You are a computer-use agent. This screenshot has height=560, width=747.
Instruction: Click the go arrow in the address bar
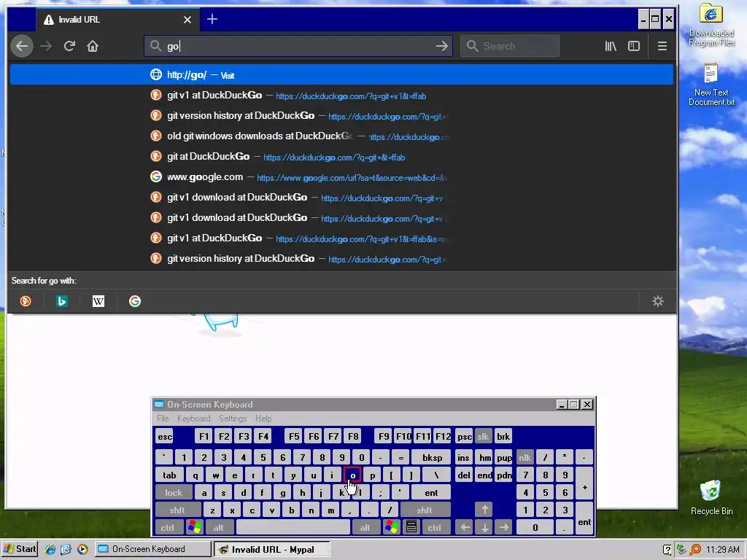(x=441, y=46)
